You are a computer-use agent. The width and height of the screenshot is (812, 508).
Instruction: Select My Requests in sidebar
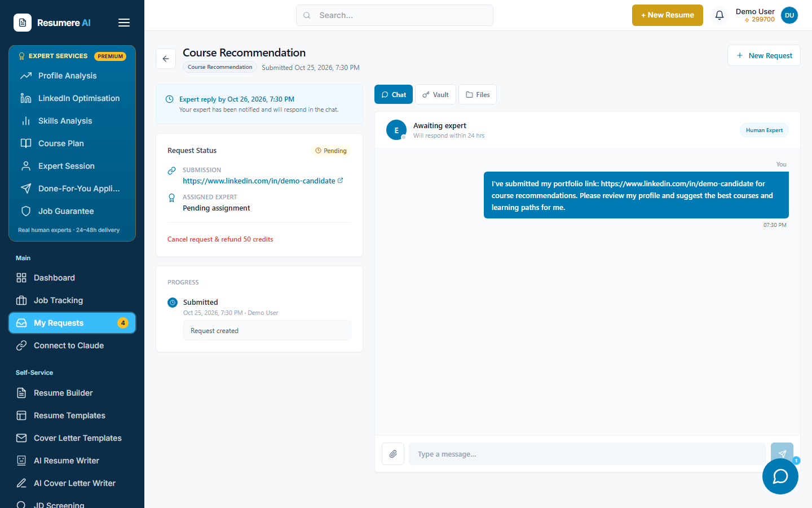[72, 323]
